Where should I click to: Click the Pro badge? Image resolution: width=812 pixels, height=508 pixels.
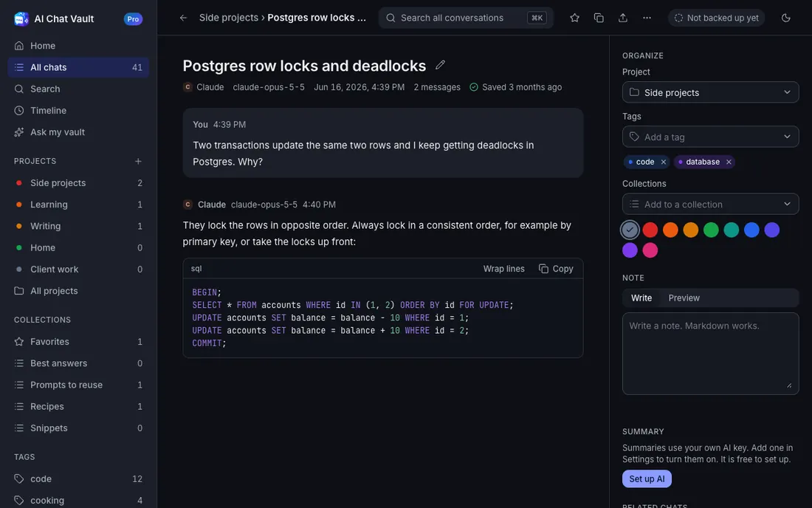(x=133, y=19)
